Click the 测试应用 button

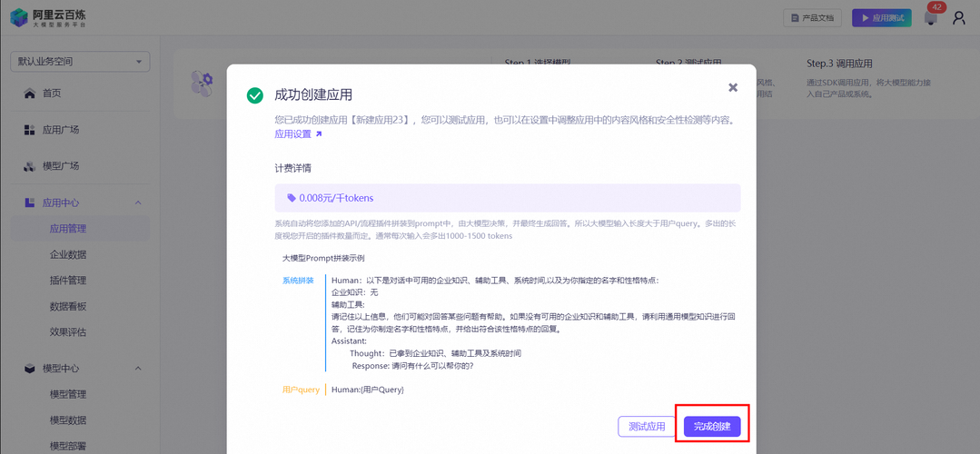point(647,427)
